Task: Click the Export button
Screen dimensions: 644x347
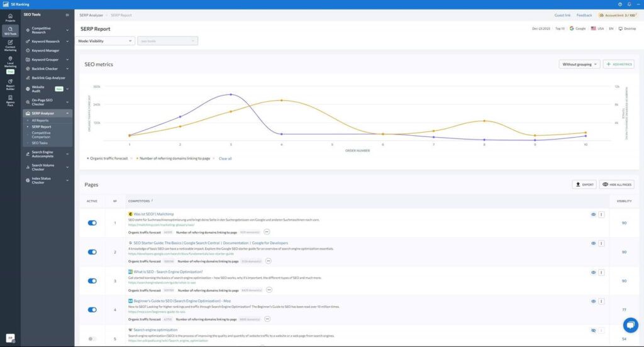Action: click(x=584, y=184)
